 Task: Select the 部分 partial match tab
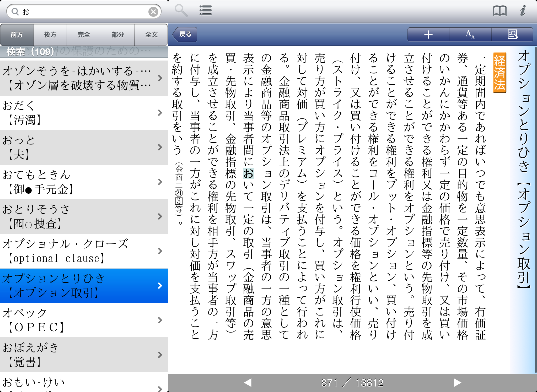[x=118, y=35]
